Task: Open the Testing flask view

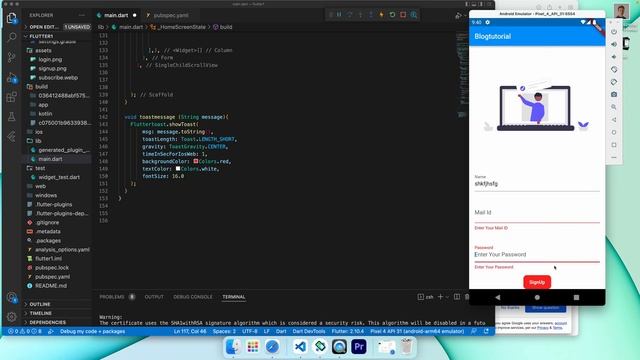Action: click(11, 117)
